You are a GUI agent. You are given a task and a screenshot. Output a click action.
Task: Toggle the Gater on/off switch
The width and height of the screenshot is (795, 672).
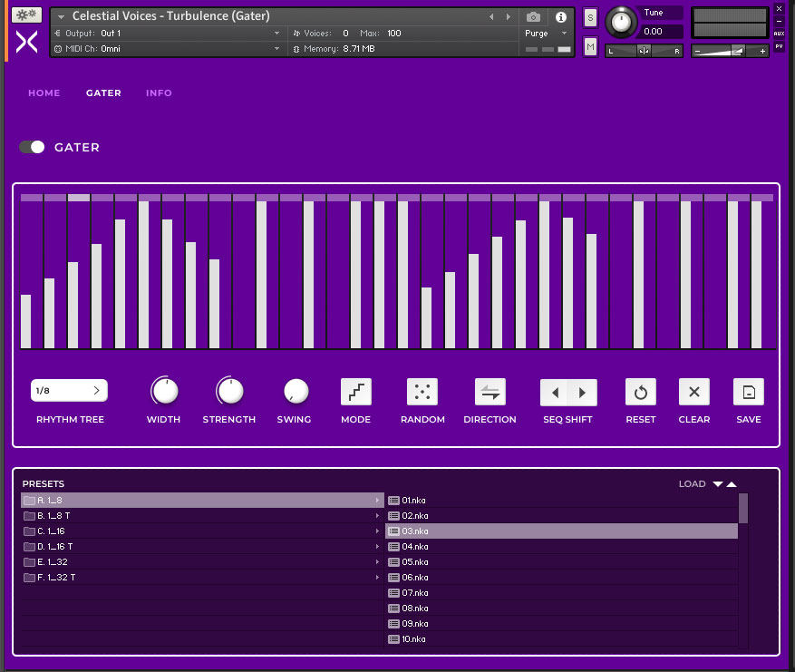pos(32,147)
